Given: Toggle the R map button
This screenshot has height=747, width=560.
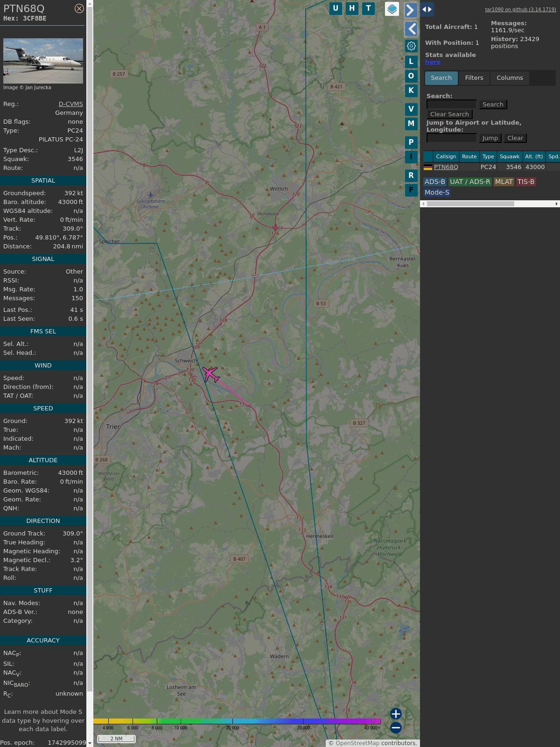Looking at the screenshot, I should coord(411,175).
